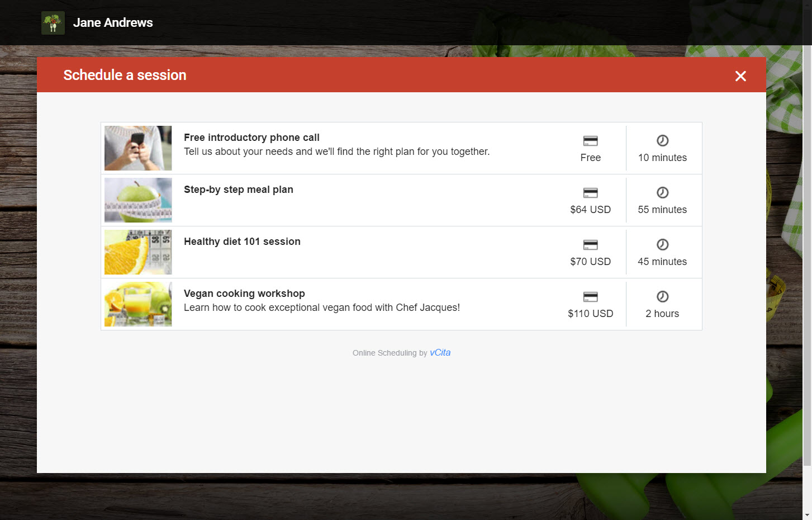Click the clock icon above 45 minutes
Image resolution: width=812 pixels, height=520 pixels.
pos(662,244)
